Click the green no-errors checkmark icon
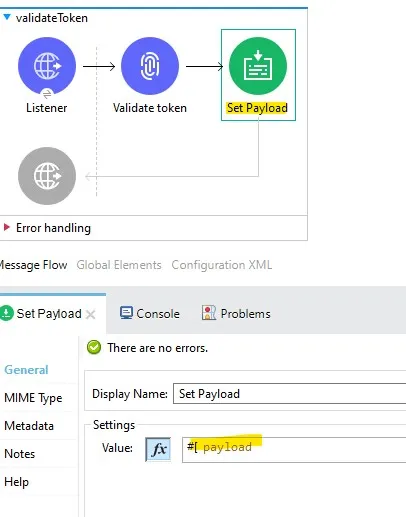 [x=94, y=347]
